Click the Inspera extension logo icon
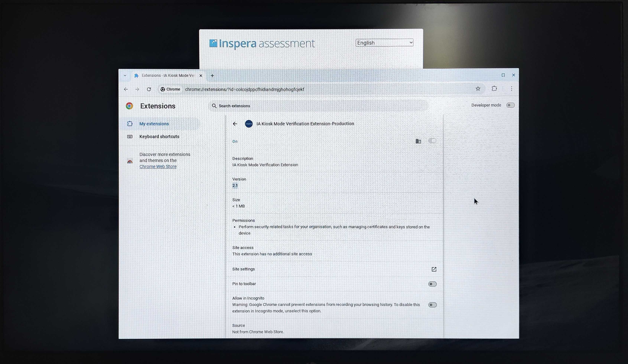The width and height of the screenshot is (628, 364). click(x=249, y=124)
